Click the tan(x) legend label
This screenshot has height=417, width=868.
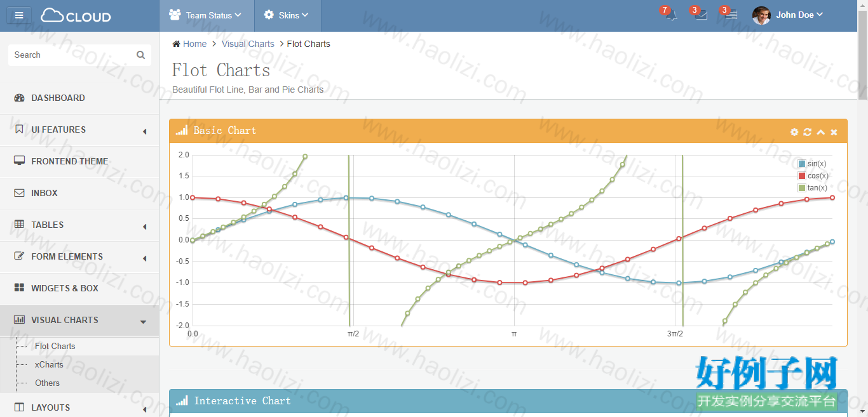pyautogui.click(x=817, y=188)
